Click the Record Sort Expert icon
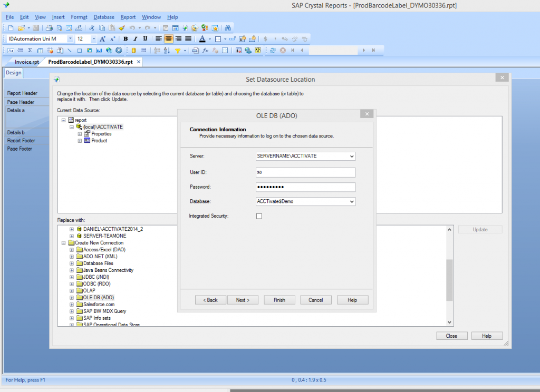The width and height of the screenshot is (540, 392). coord(167,50)
